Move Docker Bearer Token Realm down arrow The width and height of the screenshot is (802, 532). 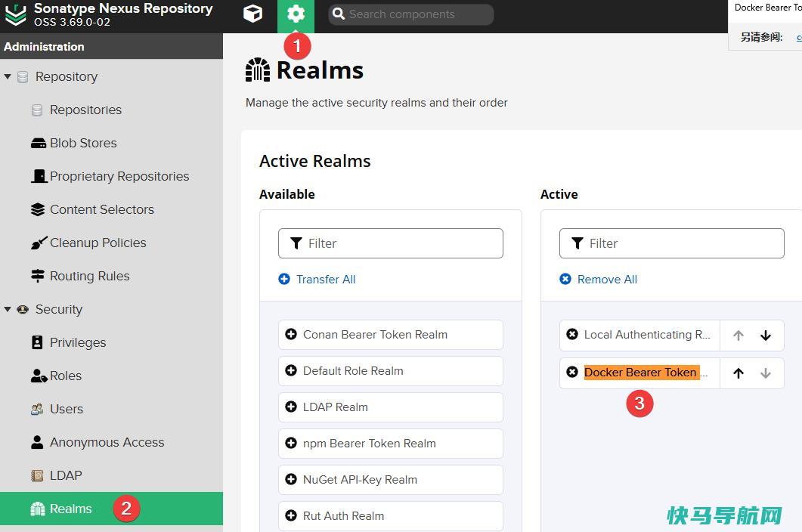766,373
